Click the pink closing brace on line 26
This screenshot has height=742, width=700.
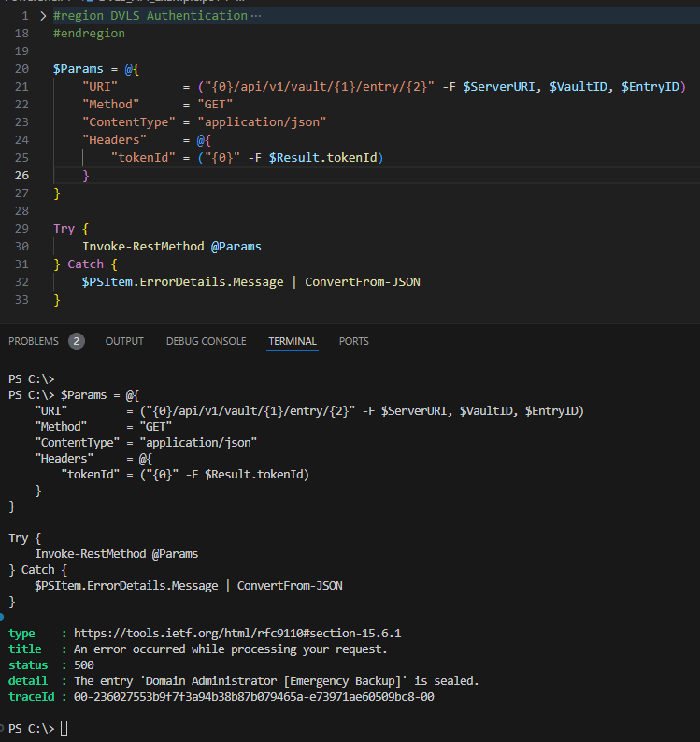[86, 176]
